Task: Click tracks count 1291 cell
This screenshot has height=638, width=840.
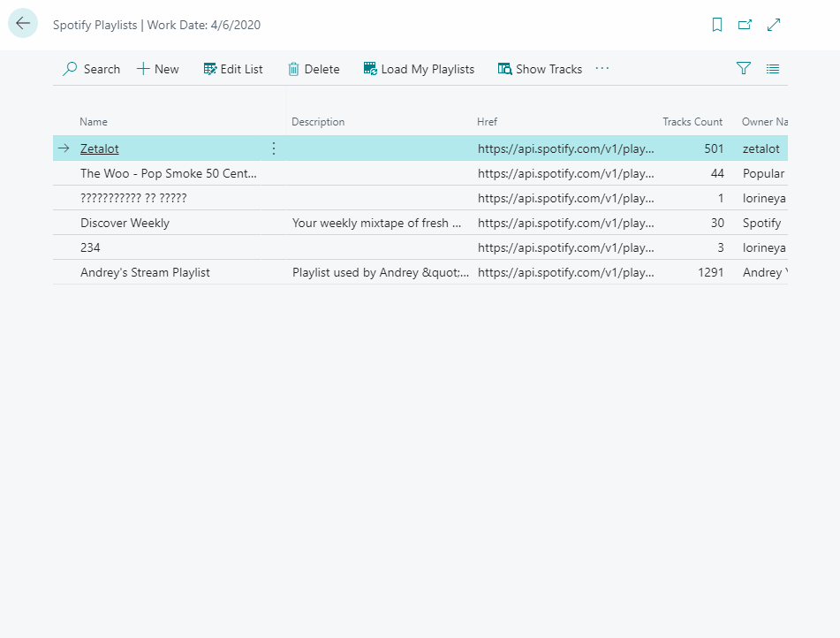Action: click(x=710, y=272)
